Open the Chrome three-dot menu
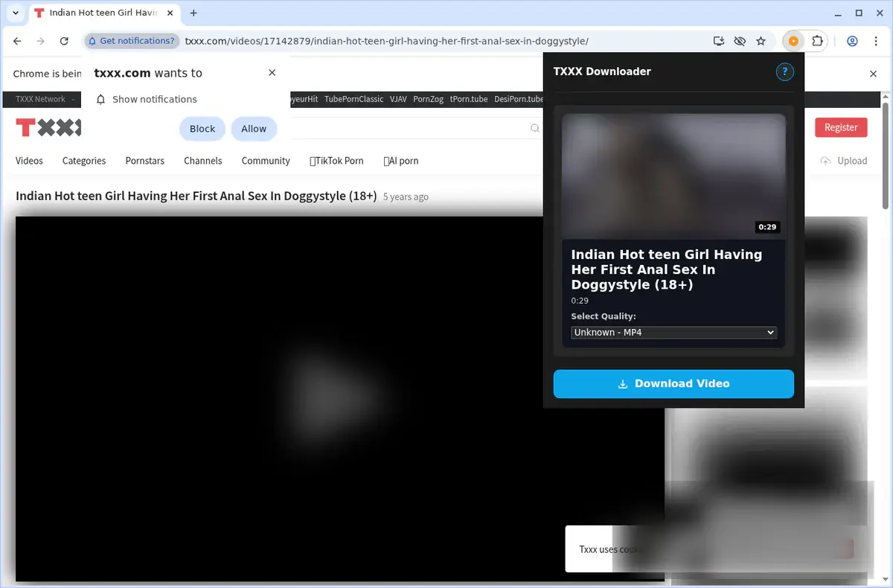 [x=875, y=41]
